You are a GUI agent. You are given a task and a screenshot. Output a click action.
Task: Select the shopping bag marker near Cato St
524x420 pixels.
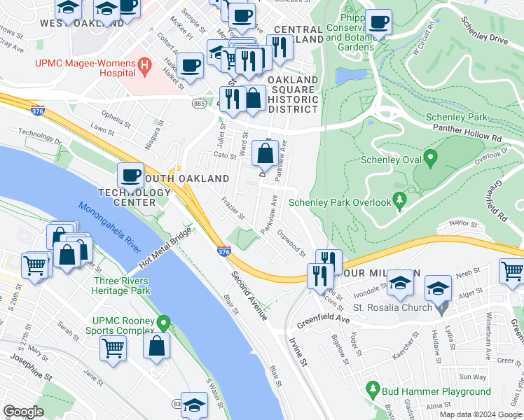pos(265,153)
